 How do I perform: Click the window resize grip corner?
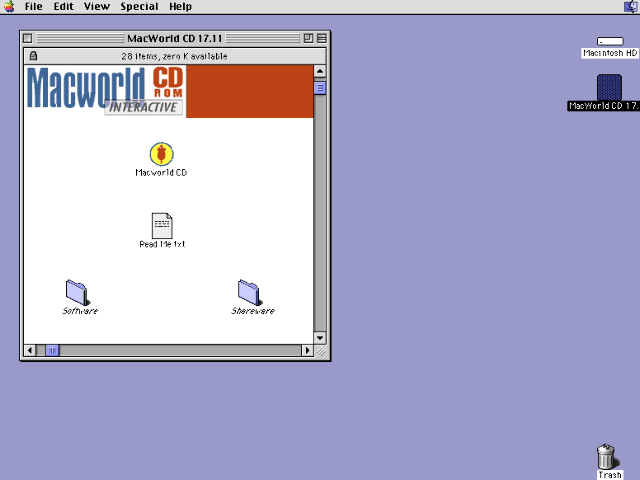[x=321, y=351]
